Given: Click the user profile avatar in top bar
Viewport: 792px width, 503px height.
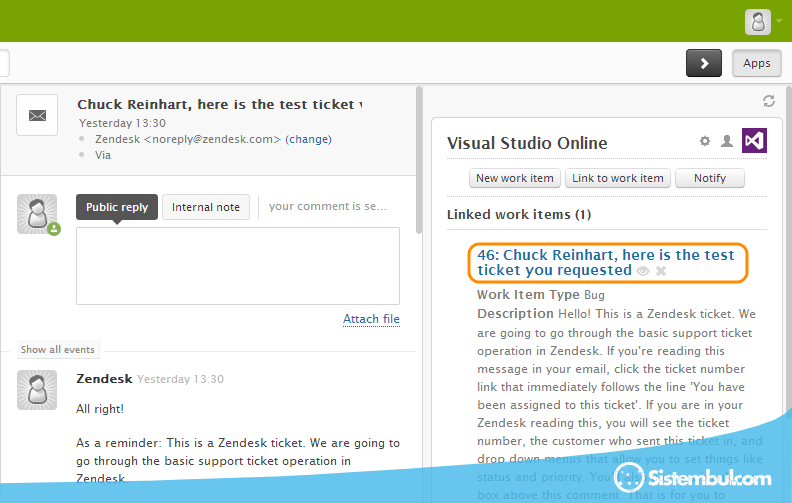Looking at the screenshot, I should coord(758,21).
